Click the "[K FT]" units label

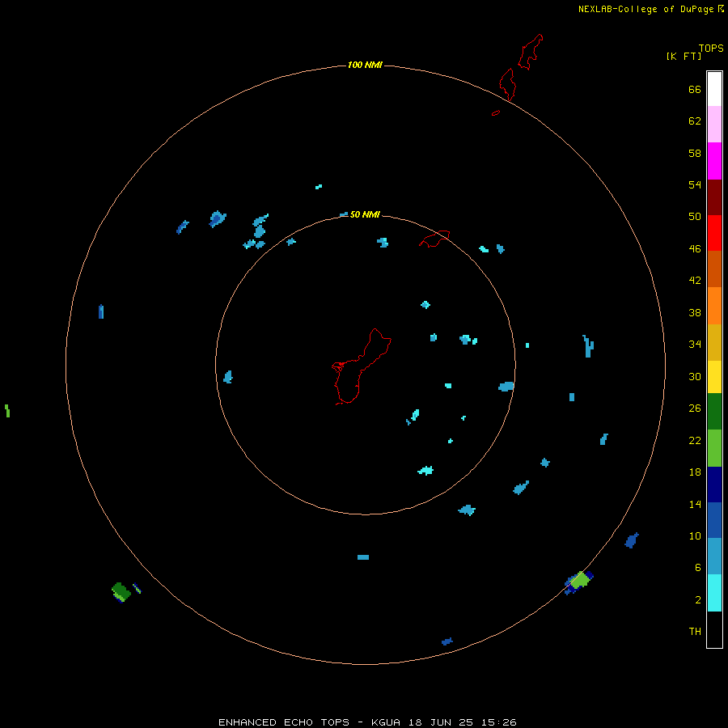(684, 56)
